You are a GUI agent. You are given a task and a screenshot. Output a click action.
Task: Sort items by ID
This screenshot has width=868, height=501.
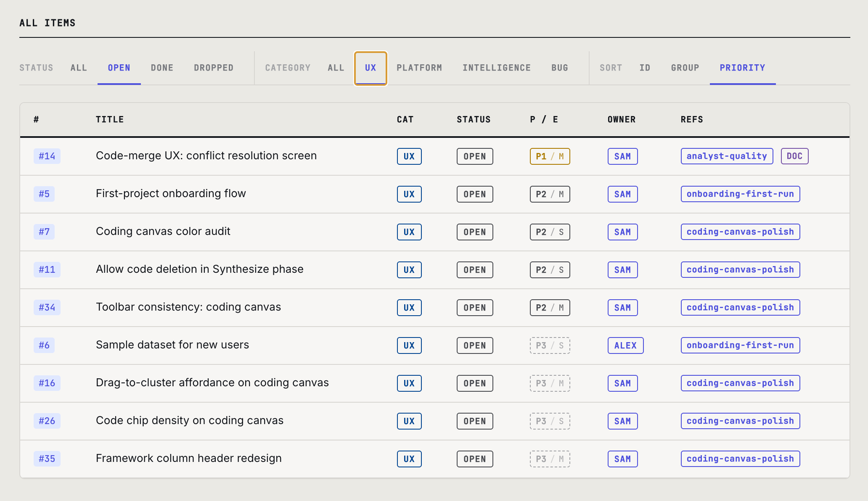point(645,68)
